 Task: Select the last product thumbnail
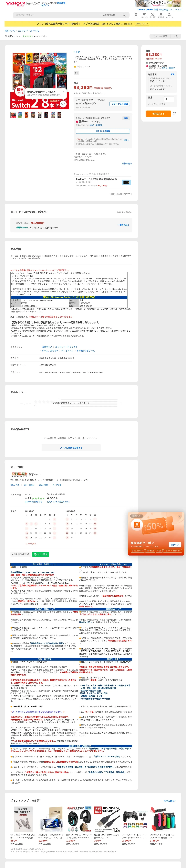(59, 115)
